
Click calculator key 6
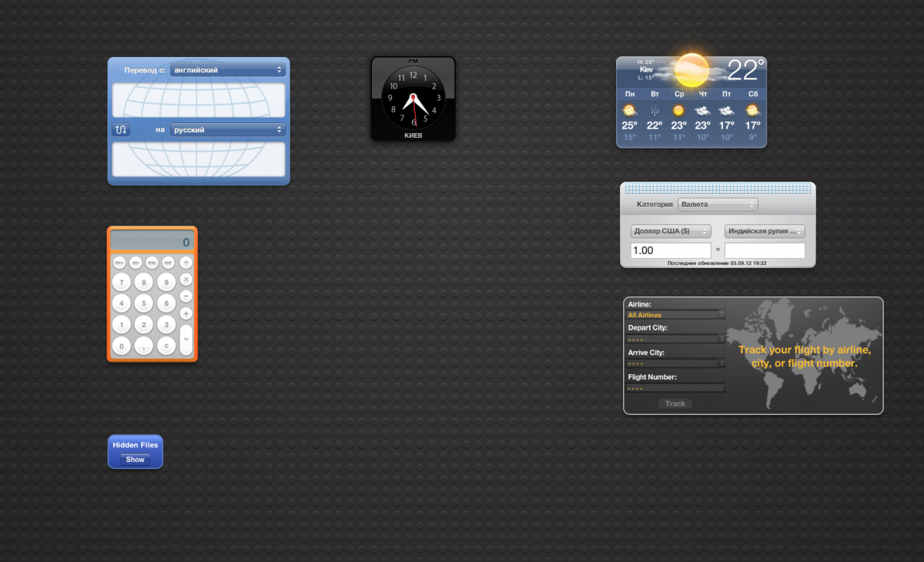click(x=166, y=303)
